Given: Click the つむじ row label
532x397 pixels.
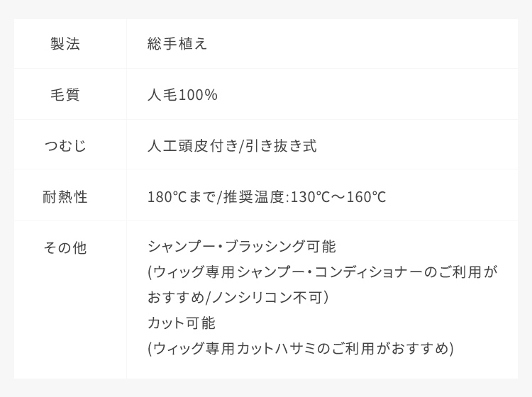Looking at the screenshot, I should click(65, 146).
